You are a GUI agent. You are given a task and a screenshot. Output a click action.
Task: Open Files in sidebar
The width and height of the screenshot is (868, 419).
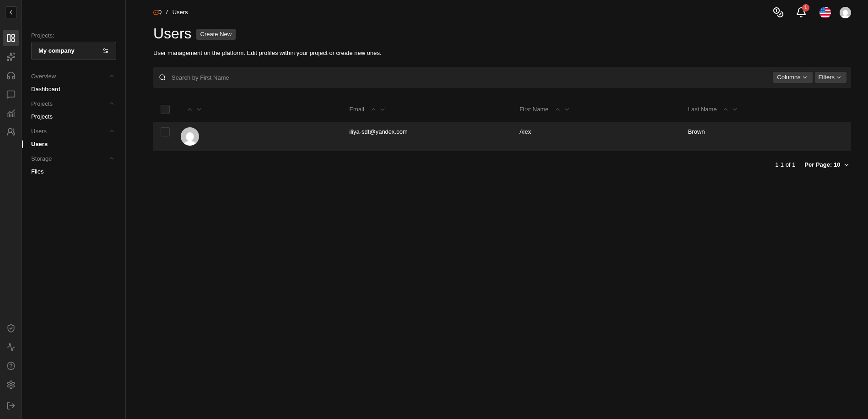(x=38, y=172)
